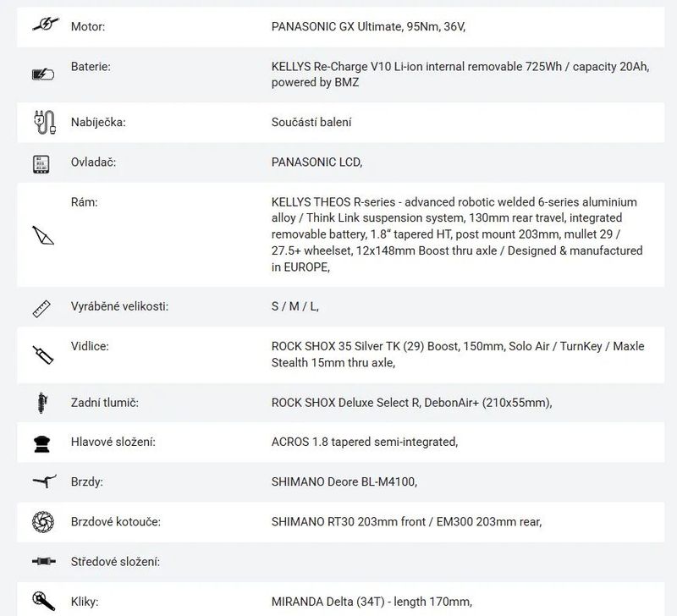Click the crank arm icon

click(x=41, y=601)
